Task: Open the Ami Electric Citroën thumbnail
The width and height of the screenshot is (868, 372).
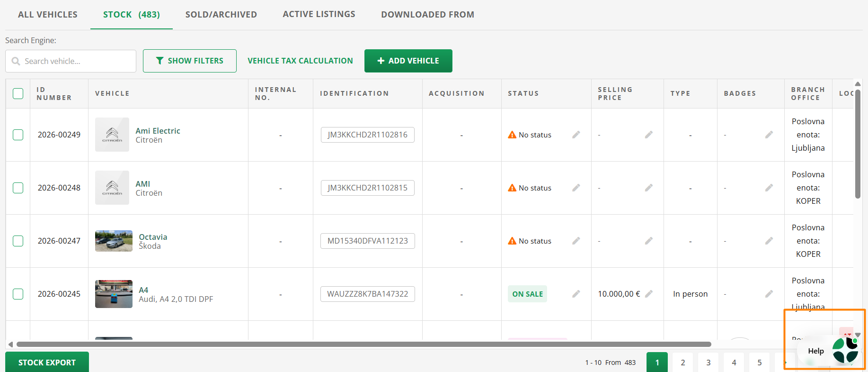Action: (112, 135)
